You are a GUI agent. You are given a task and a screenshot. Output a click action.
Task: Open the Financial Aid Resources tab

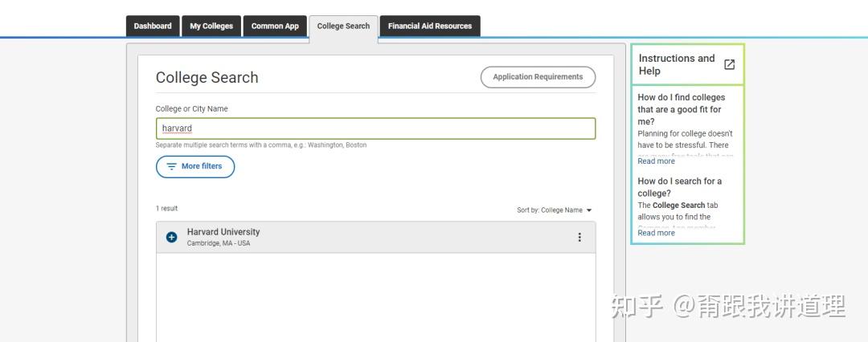pyautogui.click(x=430, y=26)
